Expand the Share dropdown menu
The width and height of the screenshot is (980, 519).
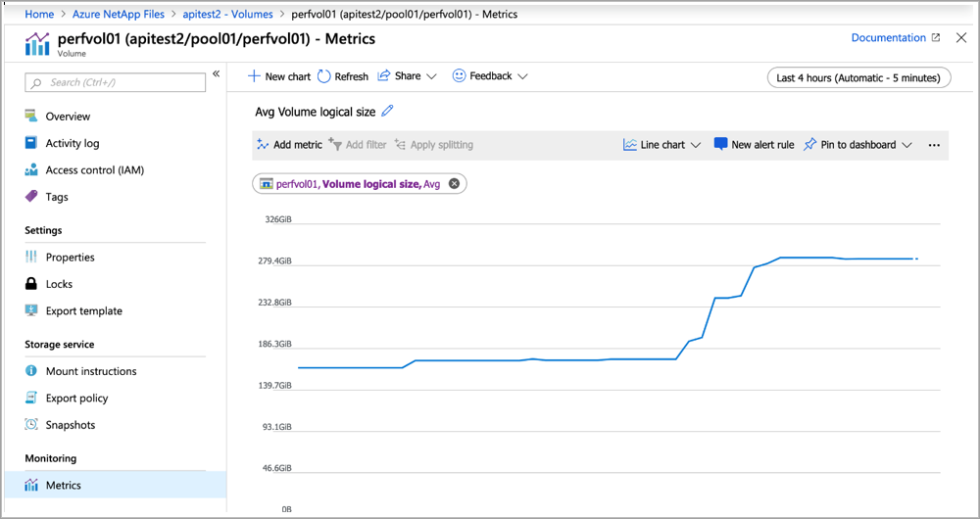407,76
